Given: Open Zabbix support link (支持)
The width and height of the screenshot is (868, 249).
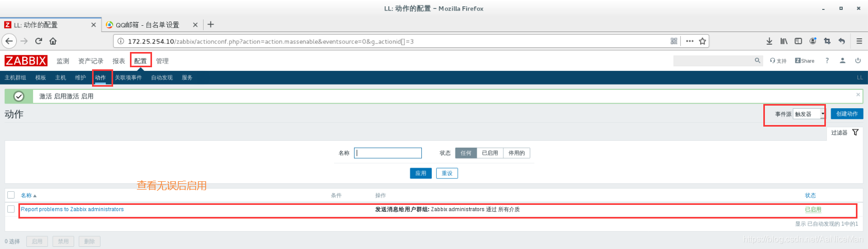Looking at the screenshot, I should click(778, 61).
